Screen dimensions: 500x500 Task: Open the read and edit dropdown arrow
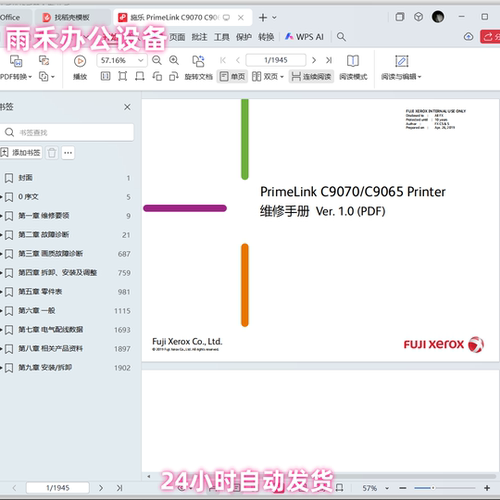(x=419, y=77)
